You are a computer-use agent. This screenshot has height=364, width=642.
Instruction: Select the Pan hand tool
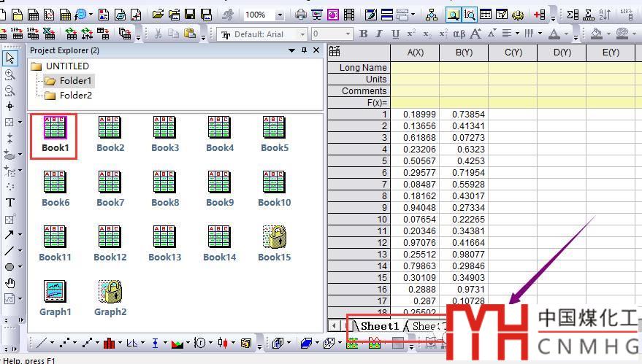coord(9,283)
